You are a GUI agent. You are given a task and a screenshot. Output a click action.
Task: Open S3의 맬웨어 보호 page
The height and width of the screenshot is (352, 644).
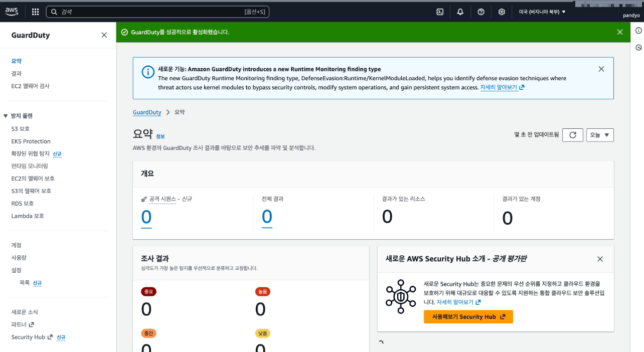[x=32, y=191]
